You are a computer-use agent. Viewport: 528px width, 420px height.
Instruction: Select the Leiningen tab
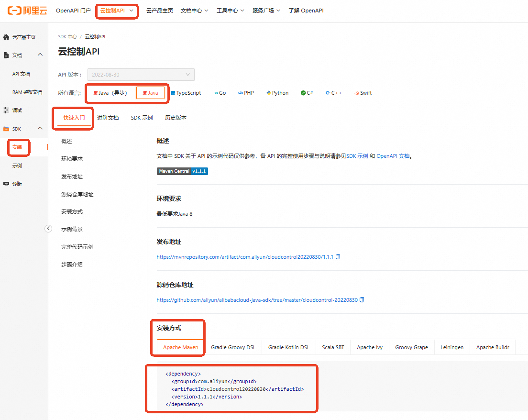click(452, 347)
